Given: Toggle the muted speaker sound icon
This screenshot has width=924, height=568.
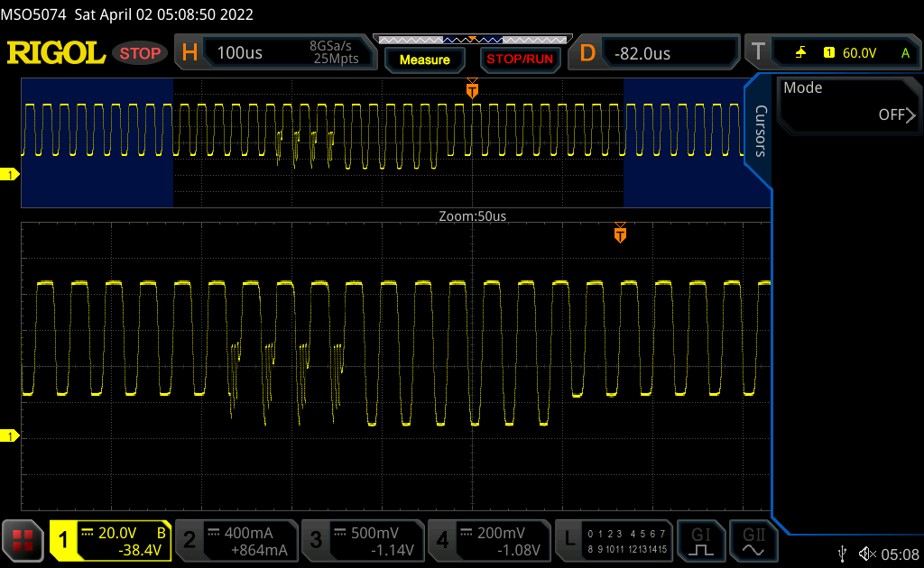Looking at the screenshot, I should 867,554.
